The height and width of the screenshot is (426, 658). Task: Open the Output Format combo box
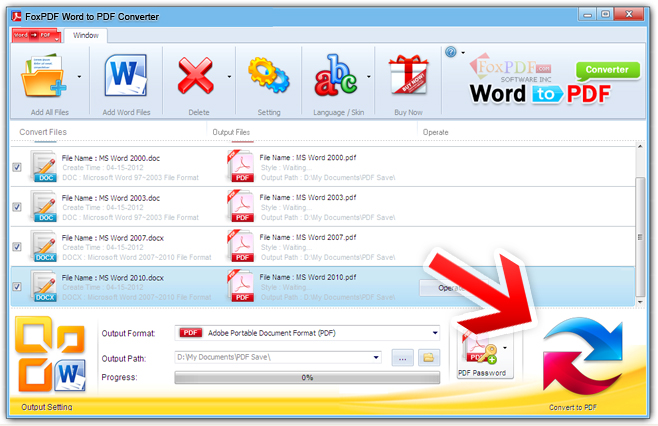point(307,333)
